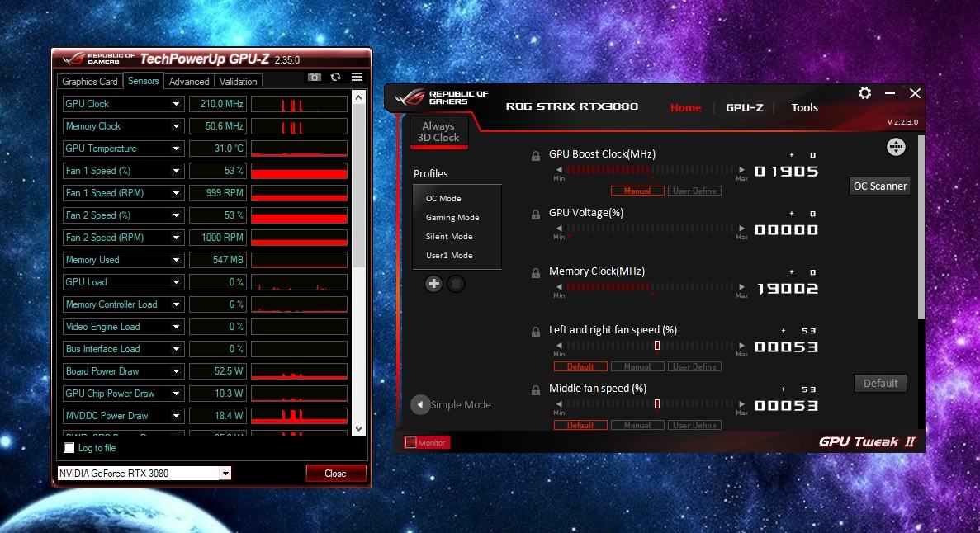
Task: Open the Home tab in GPU Tweak
Action: 685,107
